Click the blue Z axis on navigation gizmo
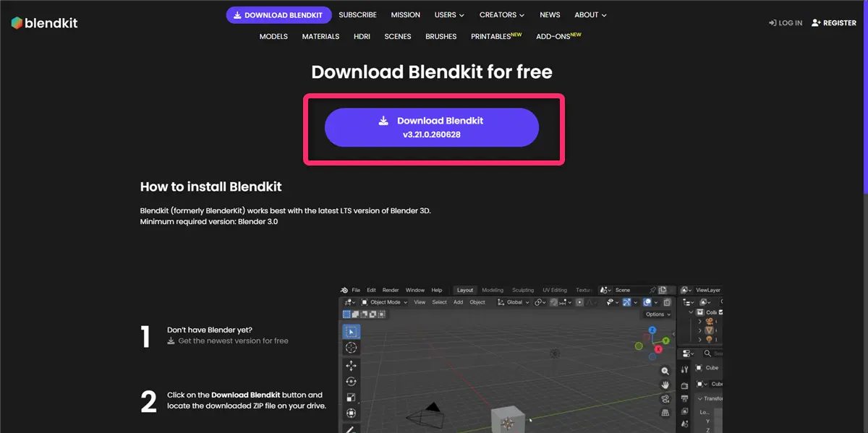868x433 pixels. click(652, 330)
